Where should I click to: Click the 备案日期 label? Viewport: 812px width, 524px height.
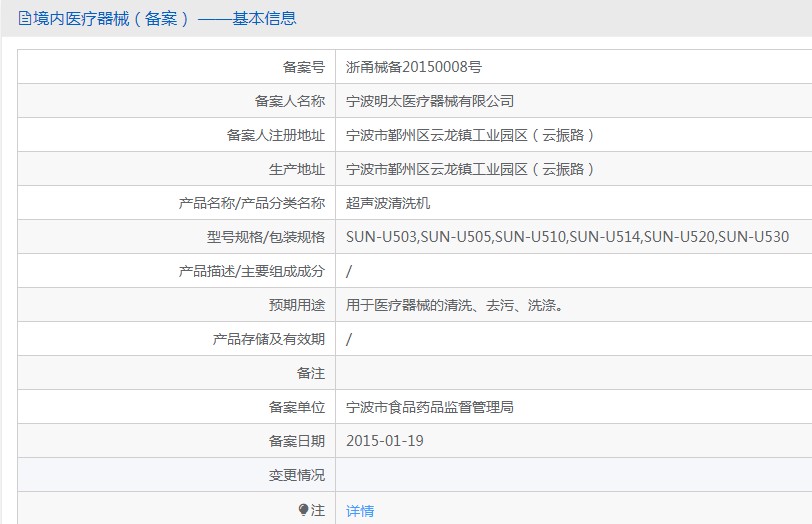coord(297,441)
